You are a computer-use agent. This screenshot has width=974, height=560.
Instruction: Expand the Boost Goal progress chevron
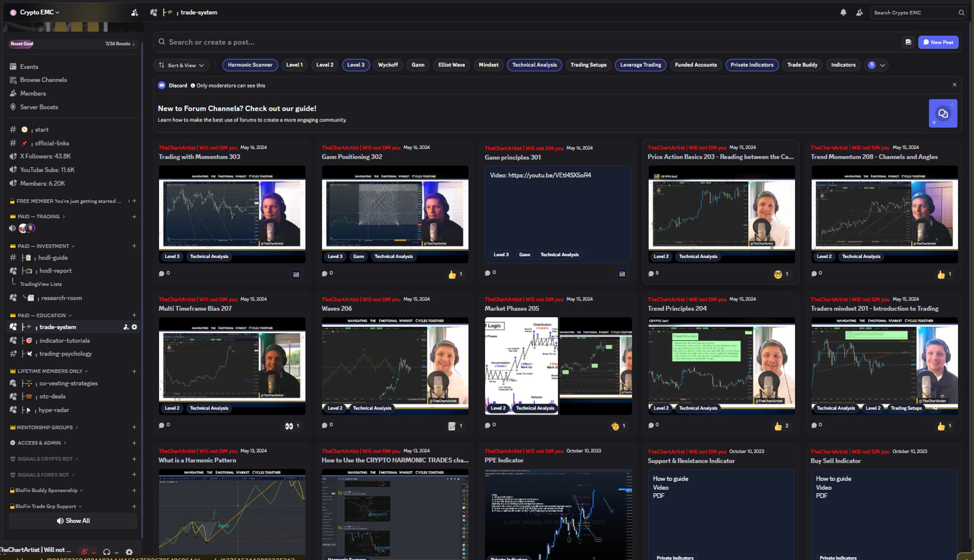[x=133, y=44]
